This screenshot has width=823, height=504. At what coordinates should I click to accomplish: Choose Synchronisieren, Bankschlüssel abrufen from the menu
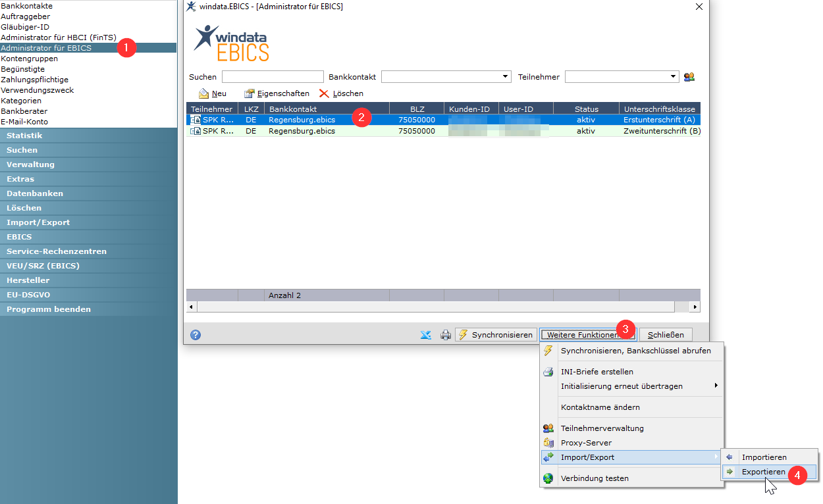631,351
